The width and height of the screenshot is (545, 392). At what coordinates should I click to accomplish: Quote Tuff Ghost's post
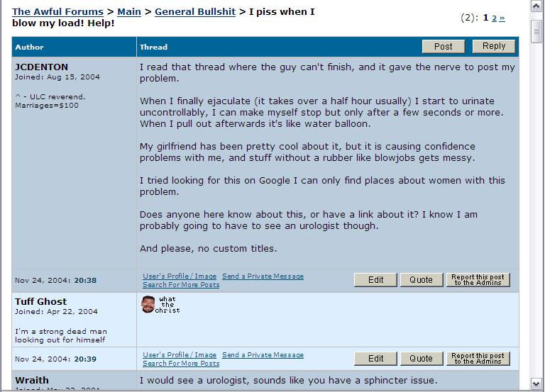(x=422, y=359)
